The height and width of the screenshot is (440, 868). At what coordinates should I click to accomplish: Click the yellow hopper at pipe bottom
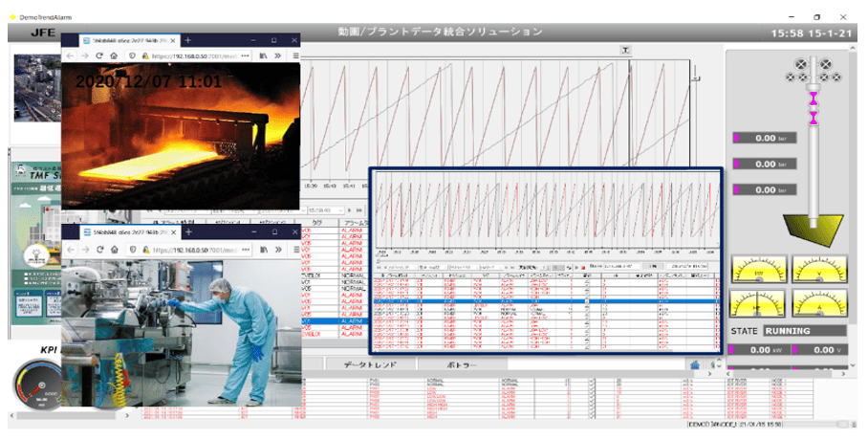pos(813,231)
